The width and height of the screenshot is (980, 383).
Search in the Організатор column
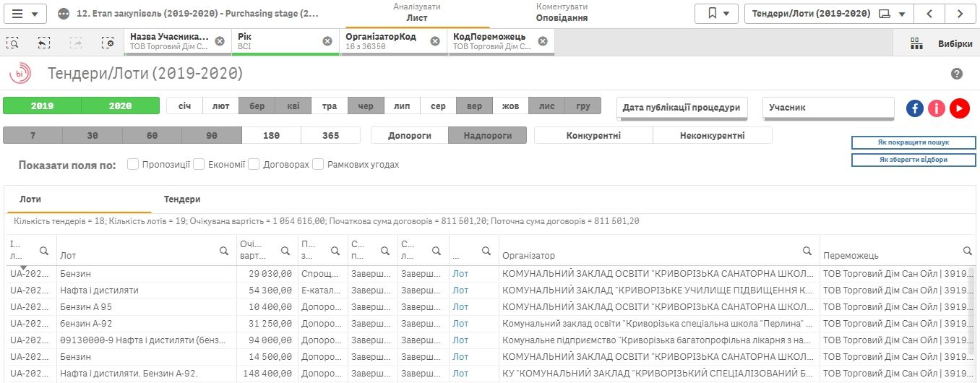click(x=807, y=251)
